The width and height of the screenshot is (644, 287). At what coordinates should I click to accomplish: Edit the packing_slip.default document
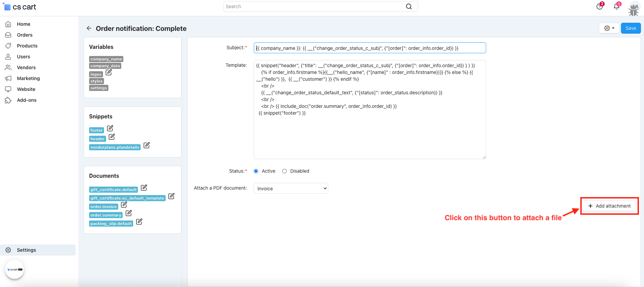139,222
